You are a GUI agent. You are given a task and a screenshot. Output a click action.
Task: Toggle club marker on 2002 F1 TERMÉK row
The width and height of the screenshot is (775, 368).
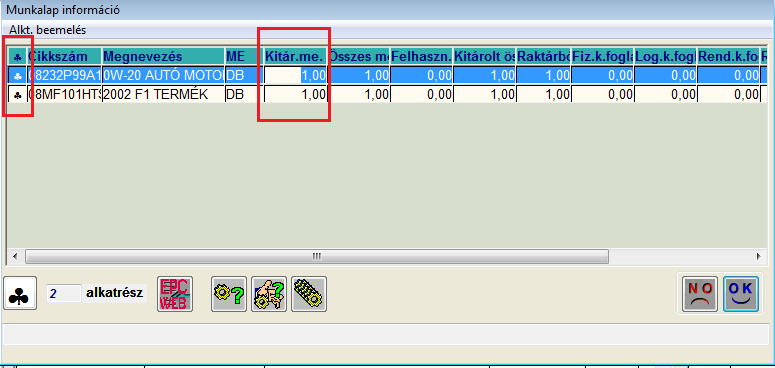click(x=17, y=94)
